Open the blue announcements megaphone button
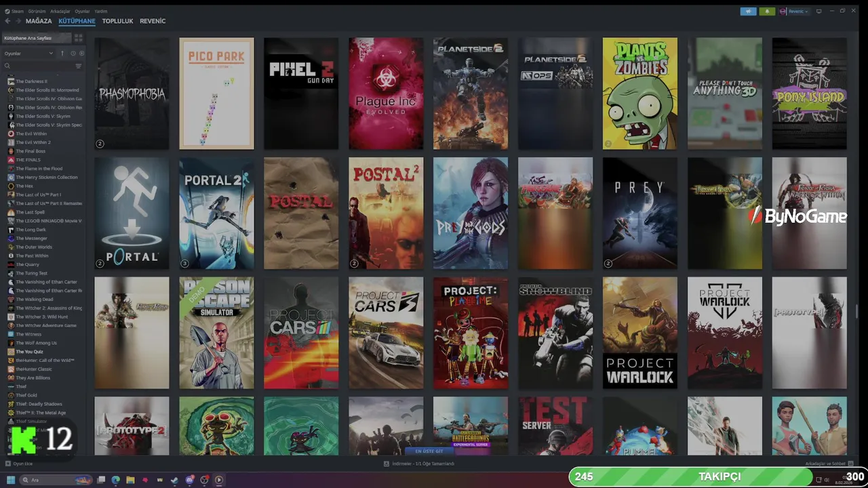This screenshot has width=868, height=488. (x=749, y=12)
